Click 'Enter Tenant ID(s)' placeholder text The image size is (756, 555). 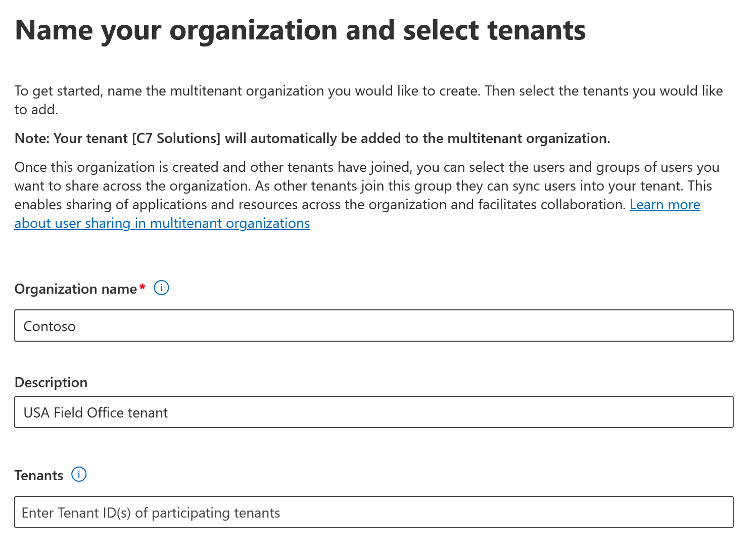pos(151,513)
